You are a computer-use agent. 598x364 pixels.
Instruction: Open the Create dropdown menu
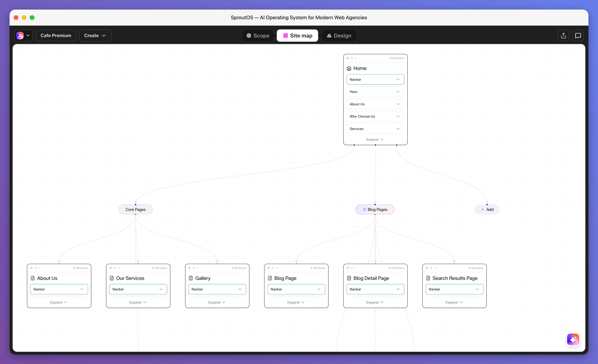(95, 36)
